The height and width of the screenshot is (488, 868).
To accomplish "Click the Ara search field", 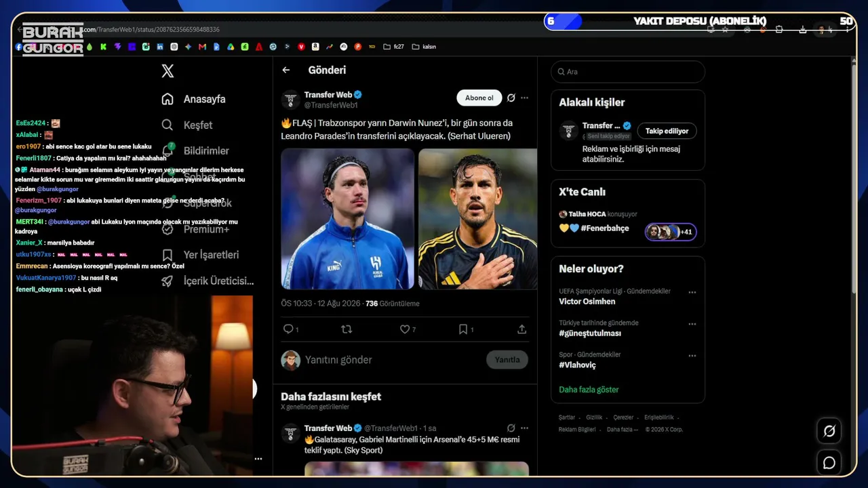I will 628,72.
